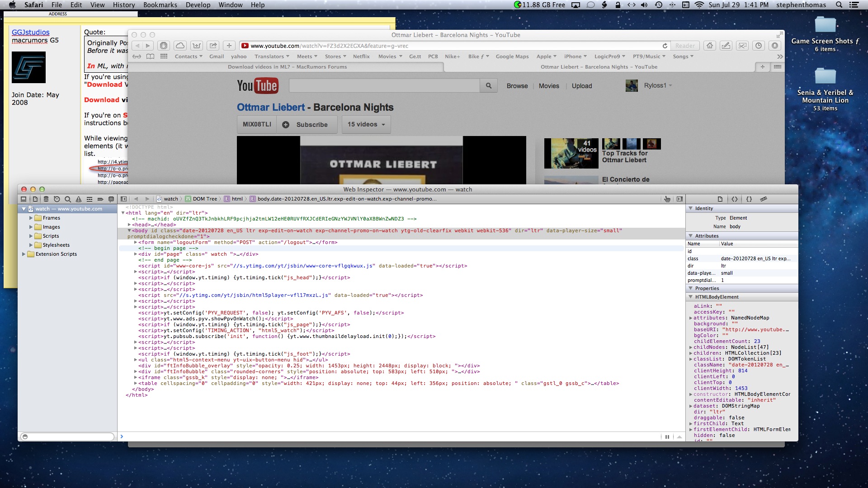Click the Safari Home toolbar icon
The width and height of the screenshot is (868, 488).
[710, 46]
